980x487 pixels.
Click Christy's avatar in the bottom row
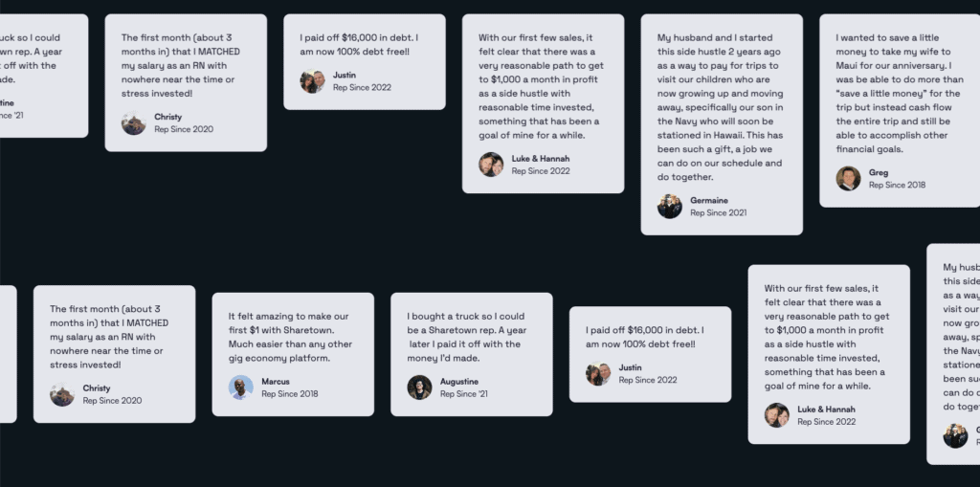pyautogui.click(x=62, y=394)
